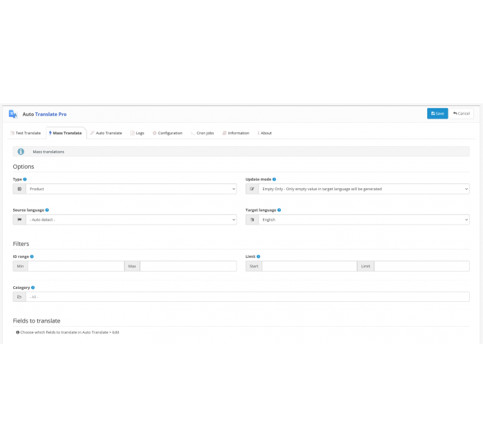Click the ID range Max input field
This screenshot has width=483, height=448.
[188, 266]
